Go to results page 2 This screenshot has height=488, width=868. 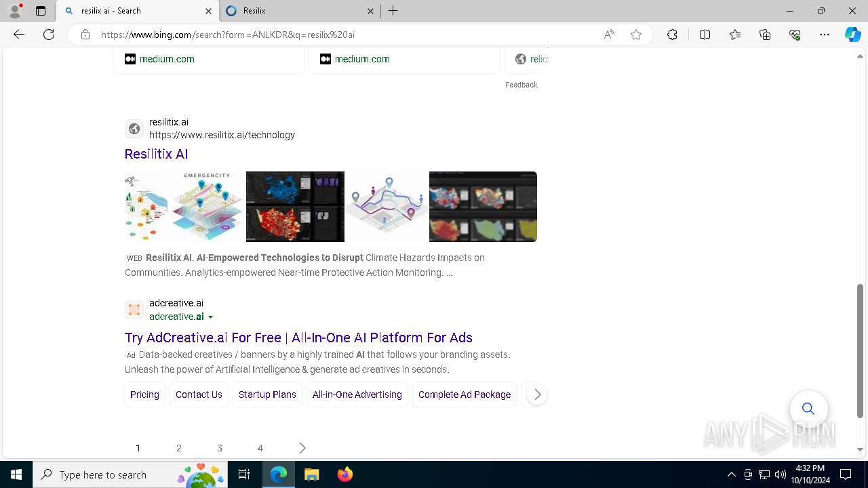click(179, 448)
